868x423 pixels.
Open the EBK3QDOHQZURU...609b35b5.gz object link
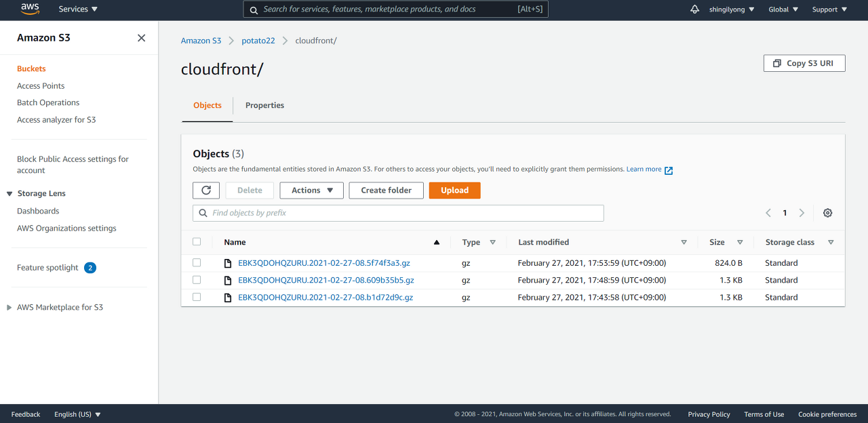(x=326, y=280)
